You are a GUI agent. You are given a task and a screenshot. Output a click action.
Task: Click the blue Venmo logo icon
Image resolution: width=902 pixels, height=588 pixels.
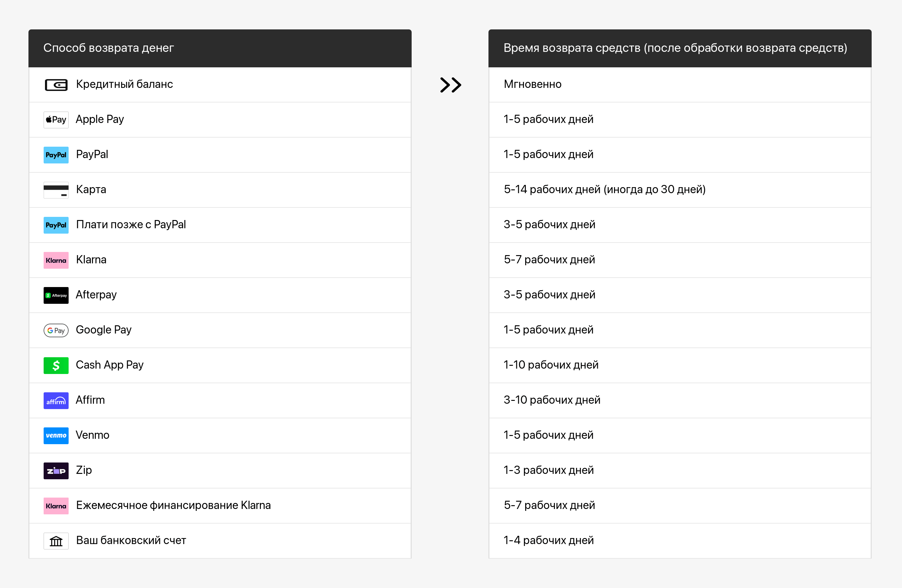pyautogui.click(x=56, y=435)
